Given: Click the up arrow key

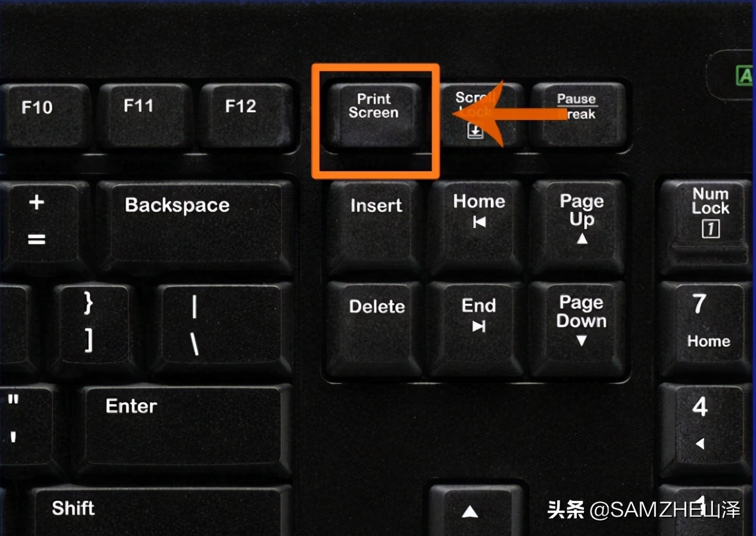Looking at the screenshot, I should tap(476, 510).
